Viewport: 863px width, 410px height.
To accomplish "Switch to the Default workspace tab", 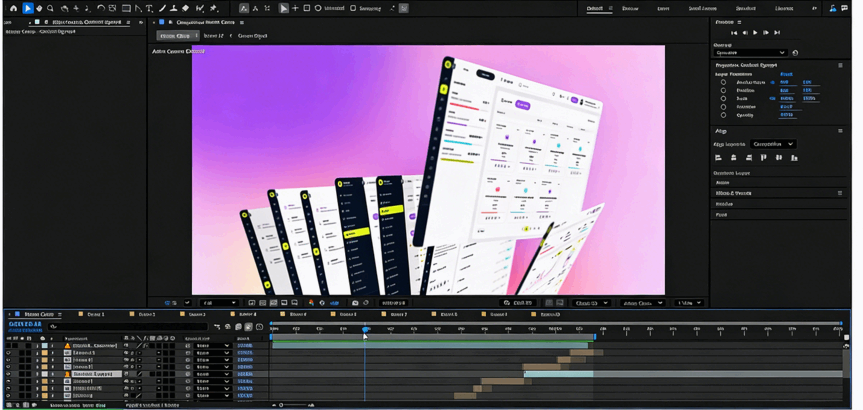I will coord(595,8).
